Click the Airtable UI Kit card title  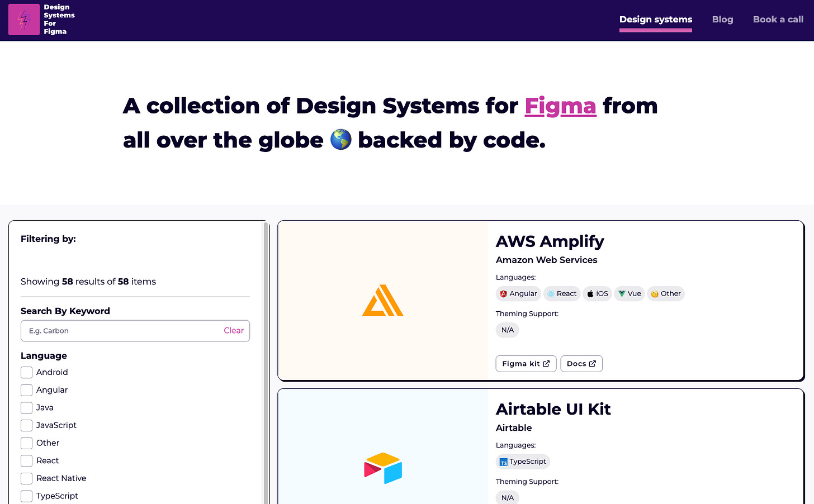(x=553, y=409)
